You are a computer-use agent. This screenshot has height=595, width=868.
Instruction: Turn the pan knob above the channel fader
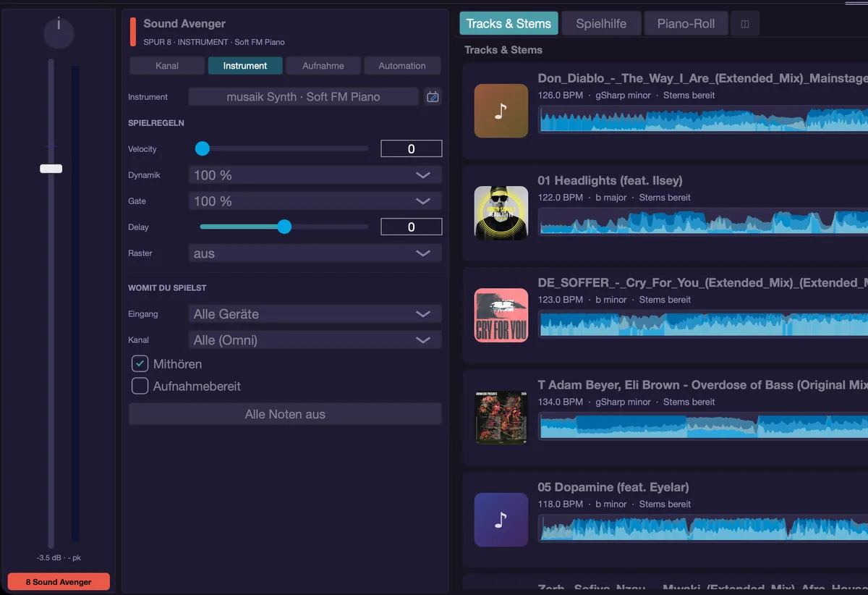[59, 33]
